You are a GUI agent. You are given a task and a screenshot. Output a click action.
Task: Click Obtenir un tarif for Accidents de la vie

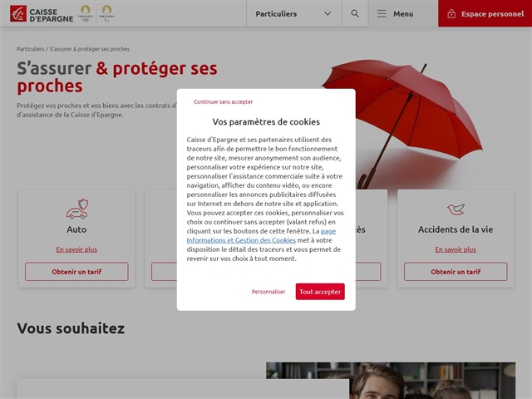point(455,272)
